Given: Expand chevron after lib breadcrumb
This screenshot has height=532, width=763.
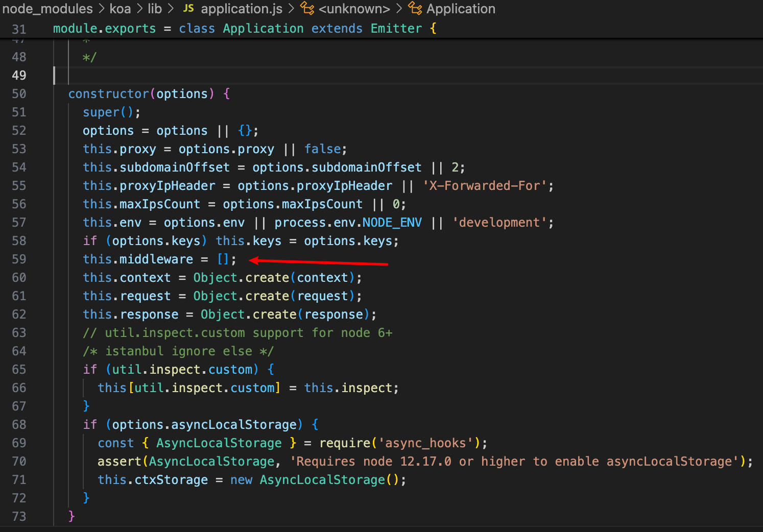Looking at the screenshot, I should click(171, 9).
